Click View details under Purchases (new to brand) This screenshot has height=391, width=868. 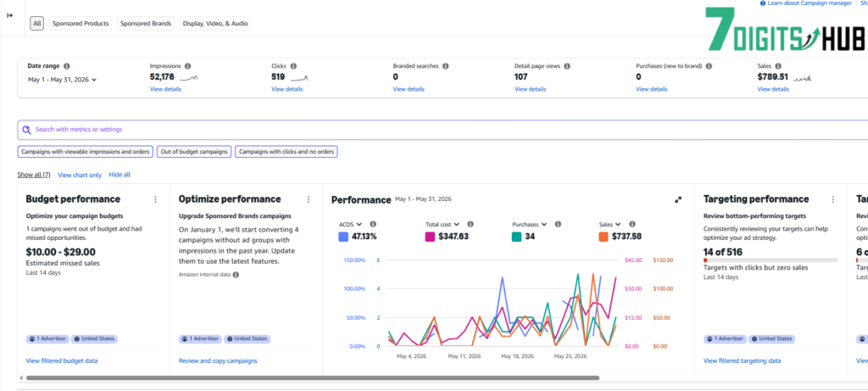pyautogui.click(x=652, y=89)
